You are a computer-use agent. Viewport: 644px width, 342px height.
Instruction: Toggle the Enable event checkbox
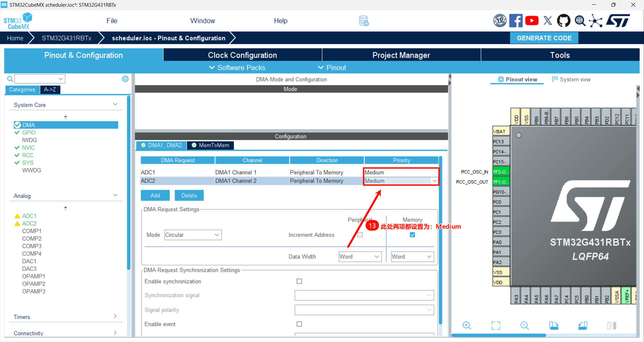299,324
